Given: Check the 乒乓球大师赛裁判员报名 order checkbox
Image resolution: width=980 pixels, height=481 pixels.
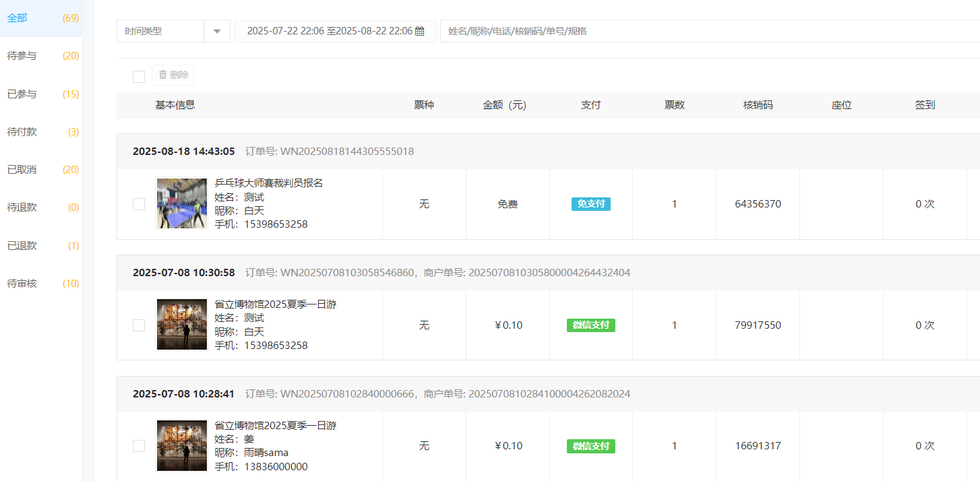Looking at the screenshot, I should tap(139, 204).
